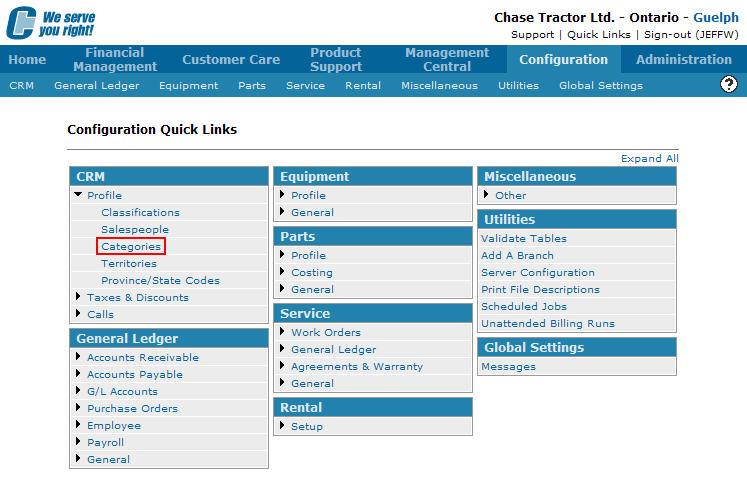Expand the Taxes & Discounts arrow
The height and width of the screenshot is (498, 747).
coord(78,296)
